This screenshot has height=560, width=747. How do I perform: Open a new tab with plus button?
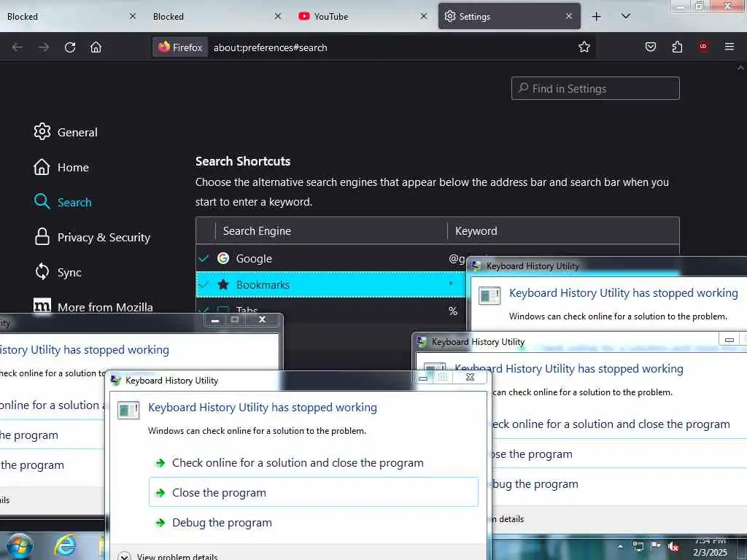click(597, 17)
